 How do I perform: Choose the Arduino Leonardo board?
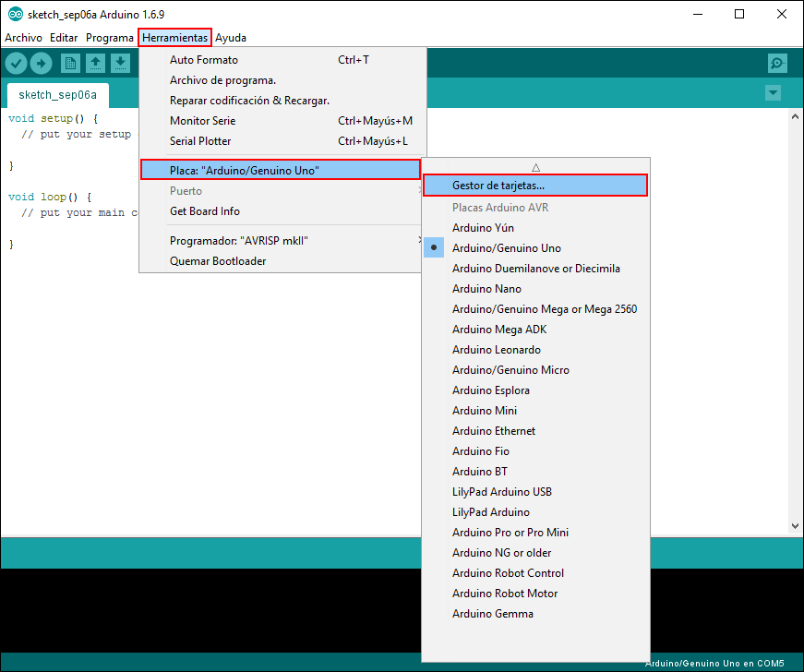pyautogui.click(x=536, y=350)
